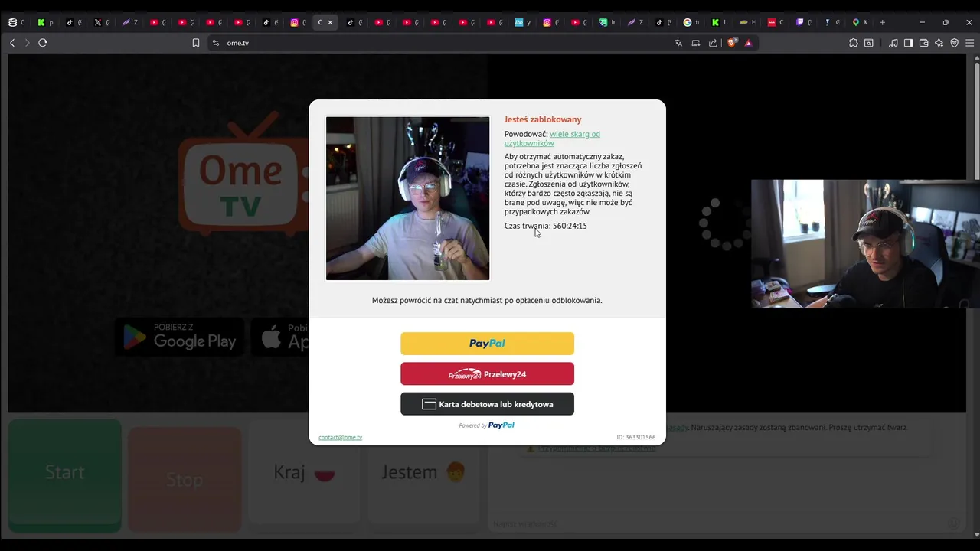Viewport: 980px width, 551px height.
Task: Switch to the Google tab
Action: click(x=691, y=22)
